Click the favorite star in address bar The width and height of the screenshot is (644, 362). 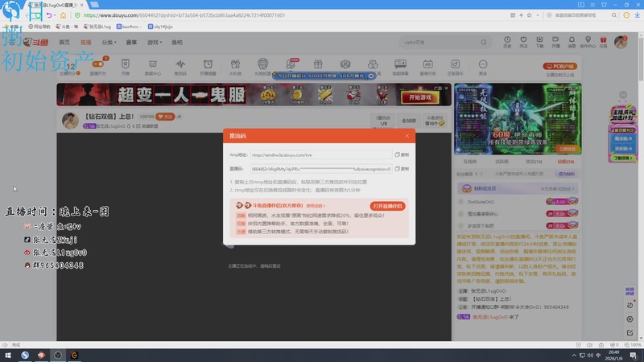[530, 15]
